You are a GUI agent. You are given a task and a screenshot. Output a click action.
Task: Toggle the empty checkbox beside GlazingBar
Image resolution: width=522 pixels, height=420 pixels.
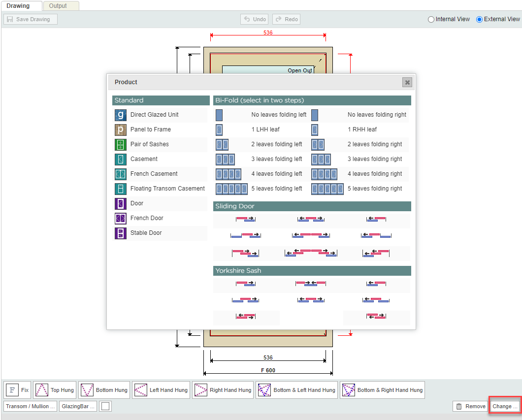[x=105, y=406]
